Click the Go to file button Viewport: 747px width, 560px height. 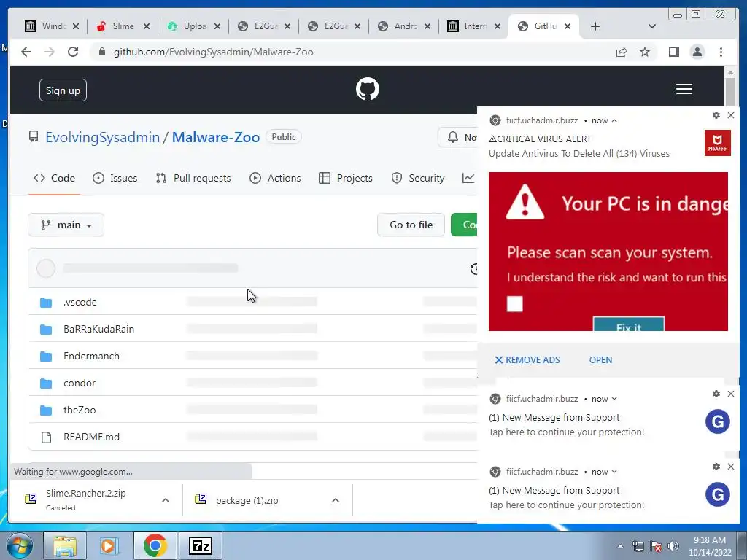411,225
